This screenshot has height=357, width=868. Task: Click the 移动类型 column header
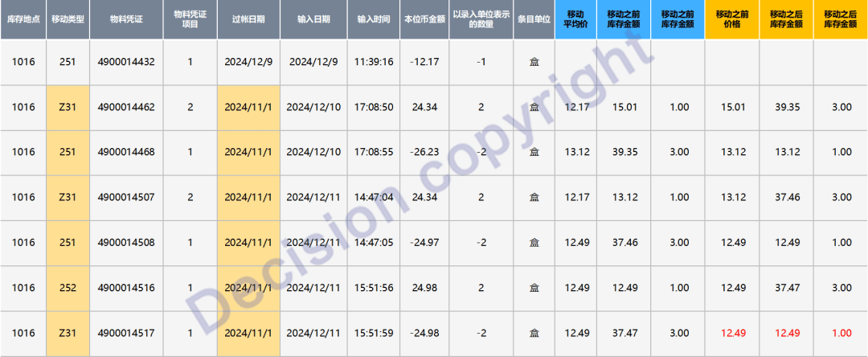click(68, 18)
